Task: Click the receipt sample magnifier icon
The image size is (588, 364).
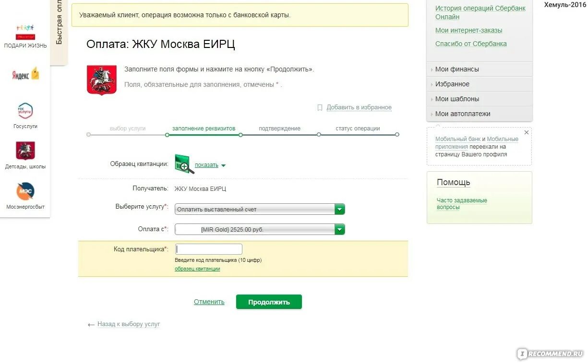Action: tap(184, 164)
